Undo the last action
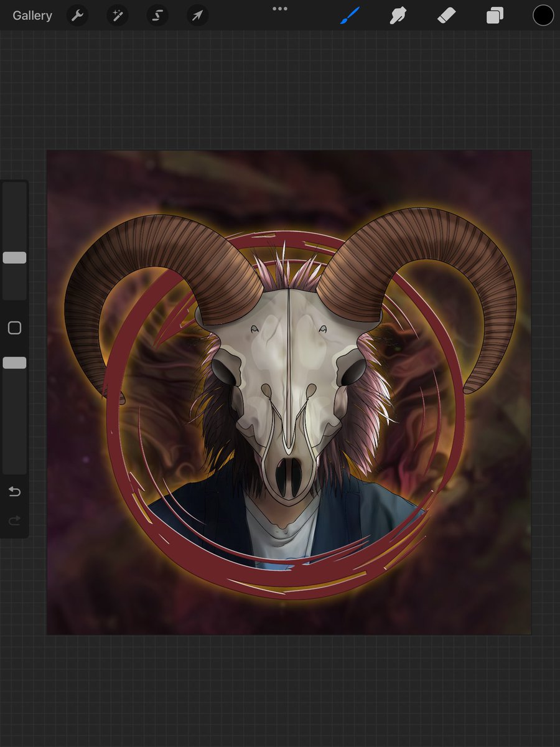 [14, 492]
